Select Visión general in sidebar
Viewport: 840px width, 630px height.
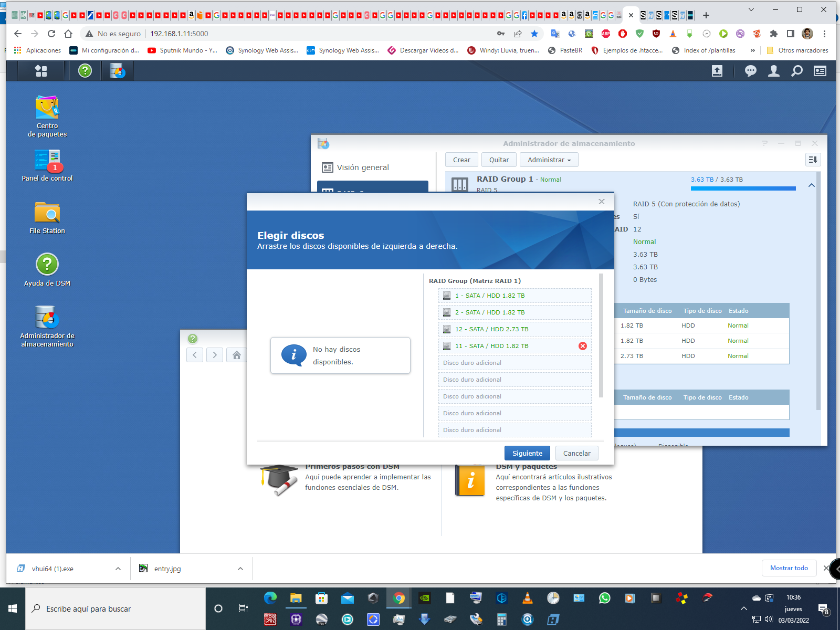point(362,167)
